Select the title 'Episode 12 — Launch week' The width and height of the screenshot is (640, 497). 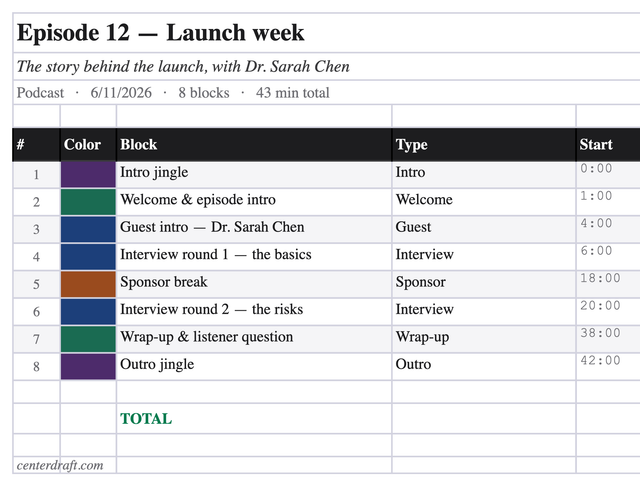[x=160, y=33]
